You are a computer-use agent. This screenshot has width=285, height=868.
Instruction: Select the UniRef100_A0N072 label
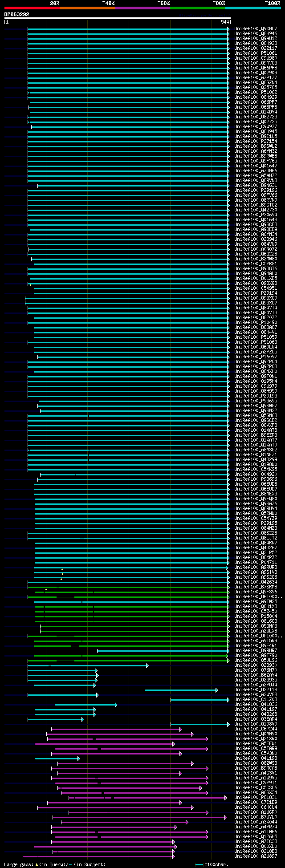(256, 249)
